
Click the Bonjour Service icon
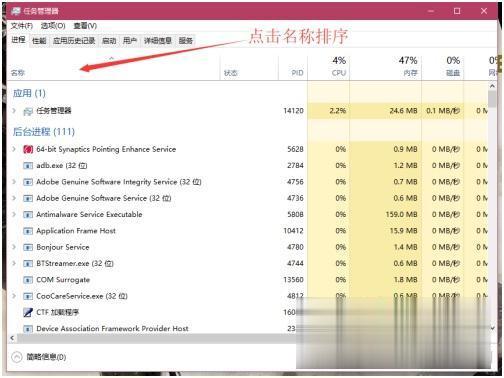pyautogui.click(x=28, y=247)
